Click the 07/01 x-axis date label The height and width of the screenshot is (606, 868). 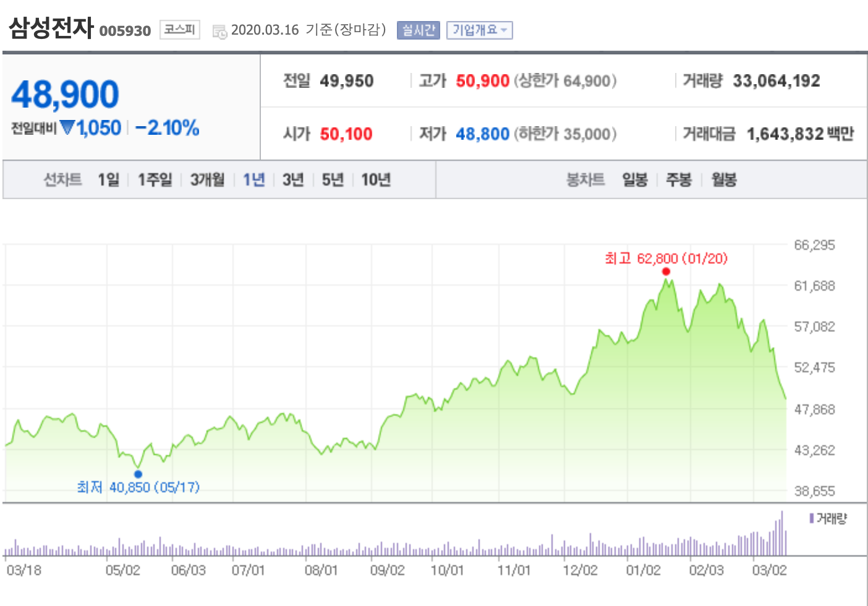click(x=248, y=570)
